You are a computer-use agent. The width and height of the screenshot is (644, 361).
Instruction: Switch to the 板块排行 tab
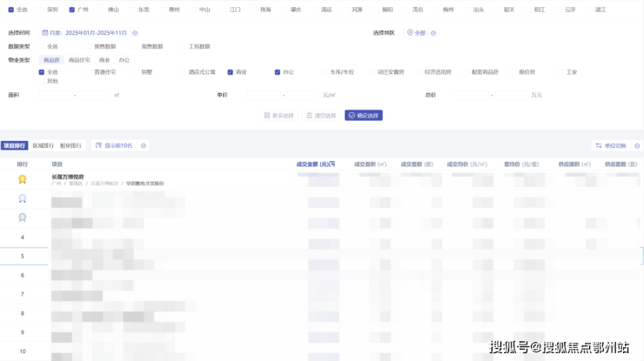click(70, 145)
